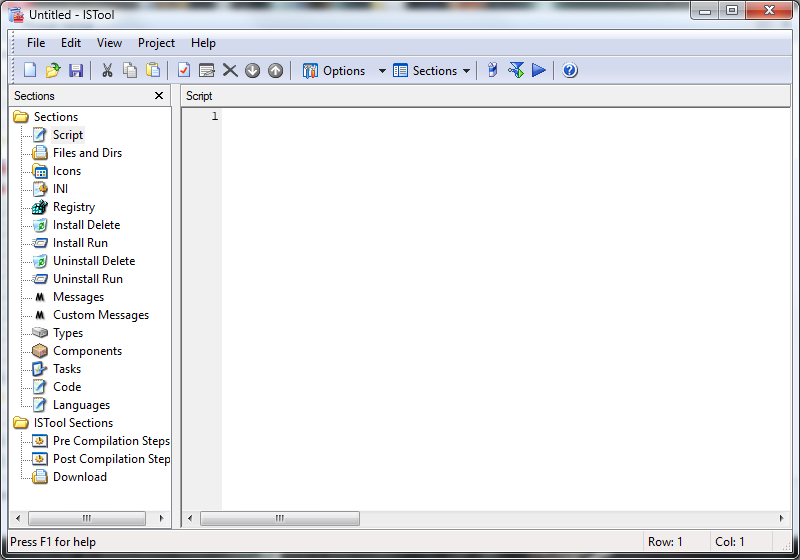This screenshot has height=560, width=800.
Task: Click the Paste clipboard icon
Action: pos(153,70)
